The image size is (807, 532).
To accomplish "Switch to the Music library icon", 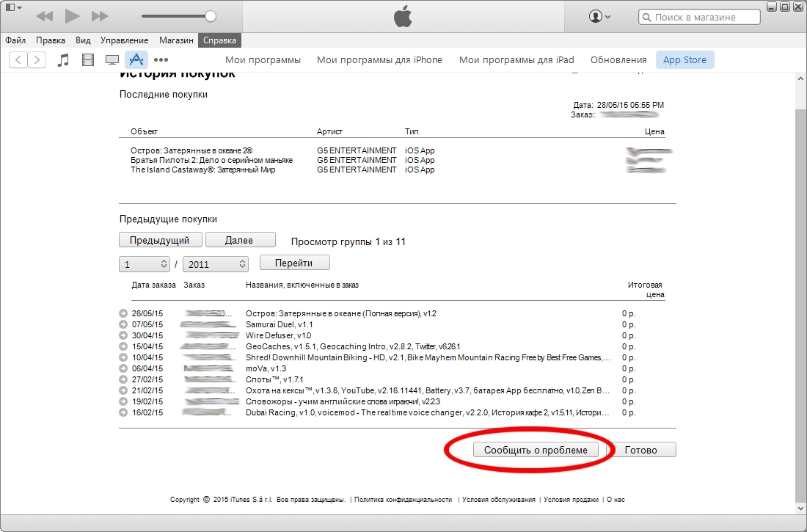I will tap(63, 59).
